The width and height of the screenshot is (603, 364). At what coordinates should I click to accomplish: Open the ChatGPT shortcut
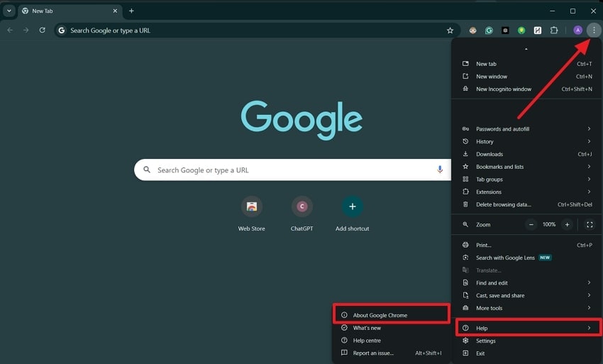[302, 214]
